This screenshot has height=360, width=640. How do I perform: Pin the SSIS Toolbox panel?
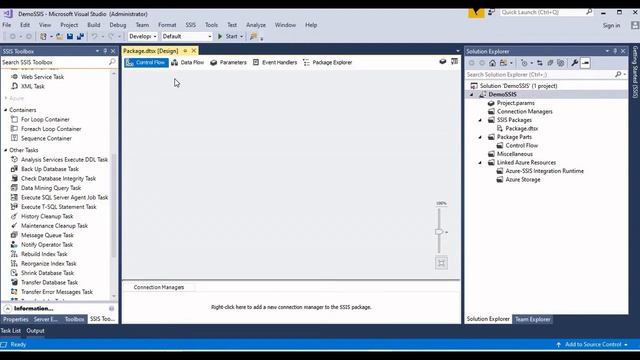[x=105, y=51]
